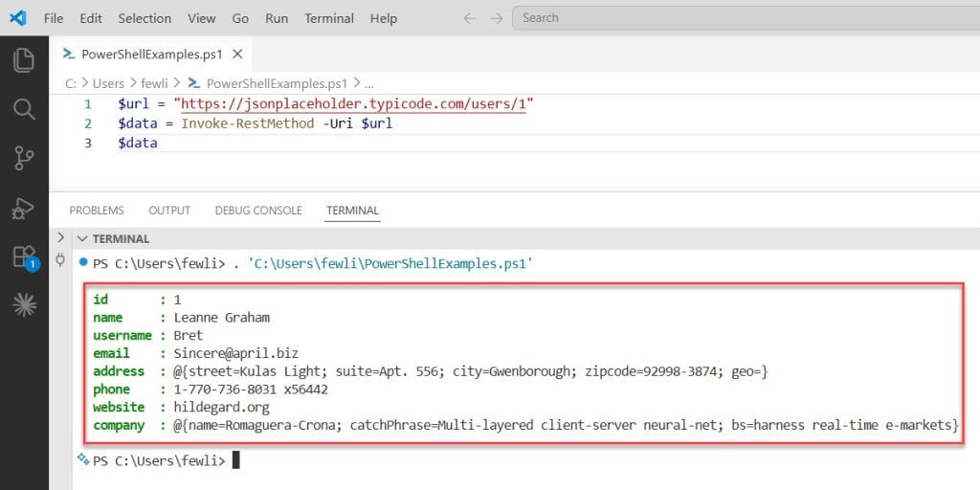Click the script path in terminal command

[x=390, y=264]
